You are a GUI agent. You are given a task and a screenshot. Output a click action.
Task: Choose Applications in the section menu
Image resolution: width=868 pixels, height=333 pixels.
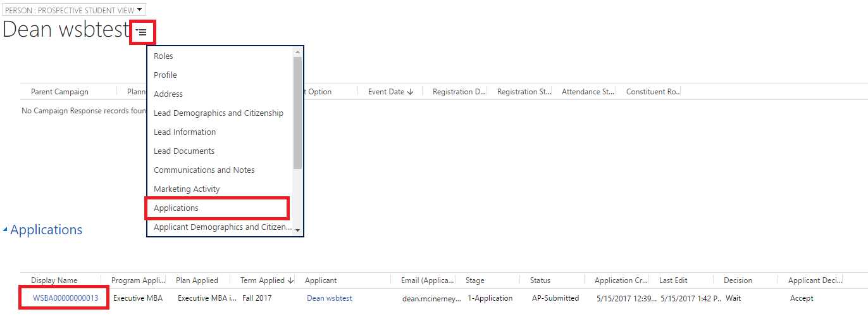176,208
